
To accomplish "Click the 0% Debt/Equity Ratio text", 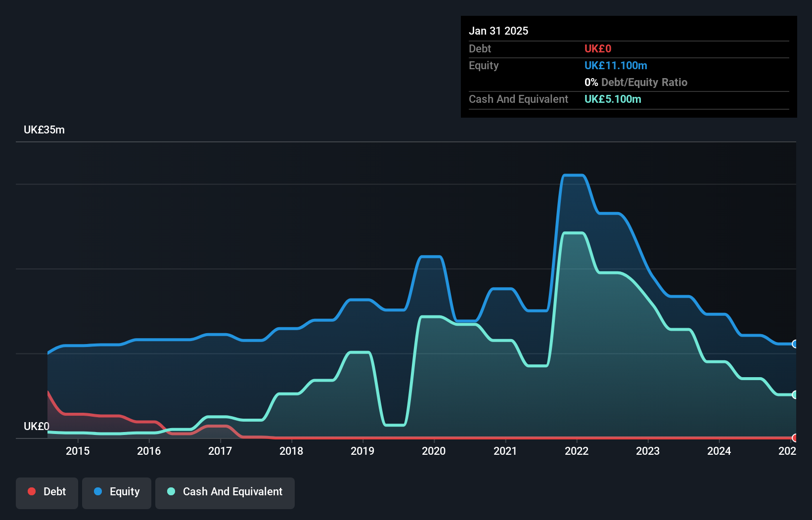I will pyautogui.click(x=636, y=82).
